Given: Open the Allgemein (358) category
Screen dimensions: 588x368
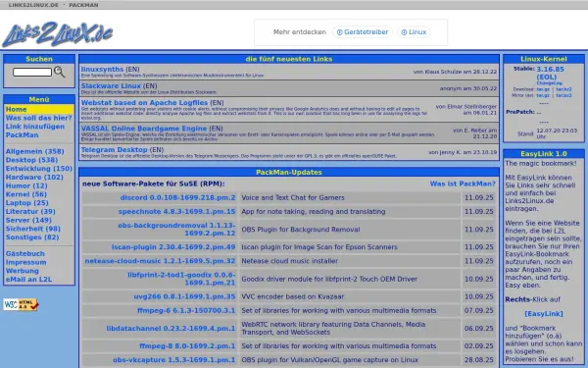Looking at the screenshot, I should point(34,151).
